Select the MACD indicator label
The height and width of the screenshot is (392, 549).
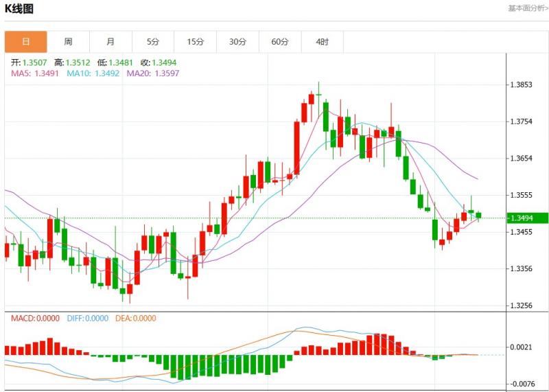(x=36, y=318)
